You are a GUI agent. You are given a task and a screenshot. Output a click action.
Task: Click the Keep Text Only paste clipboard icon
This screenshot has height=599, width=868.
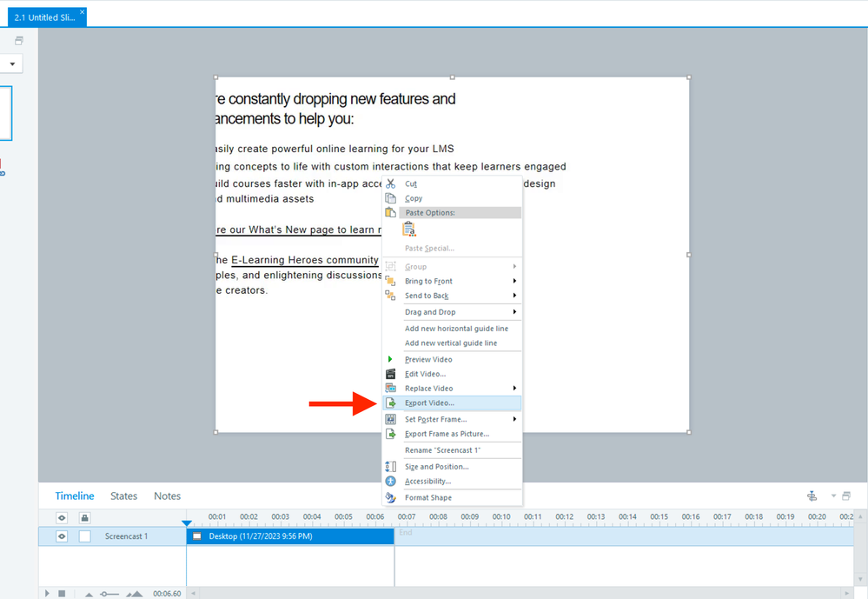coord(409,229)
